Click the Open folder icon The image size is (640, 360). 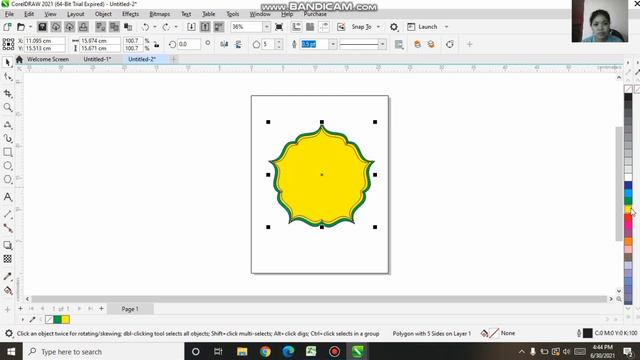pos(20,27)
